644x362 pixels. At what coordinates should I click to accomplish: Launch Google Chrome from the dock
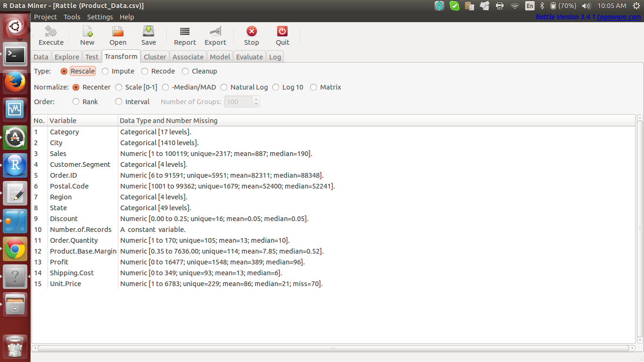15,249
